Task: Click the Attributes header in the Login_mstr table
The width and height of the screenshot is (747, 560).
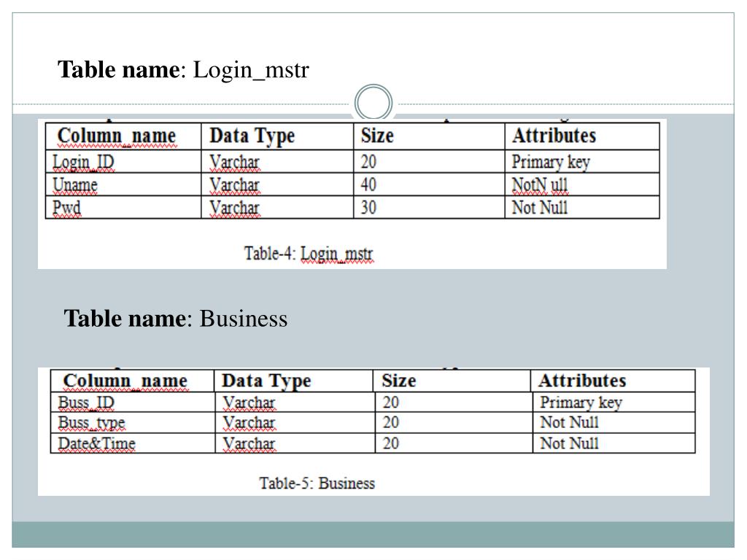Action: pos(554,136)
